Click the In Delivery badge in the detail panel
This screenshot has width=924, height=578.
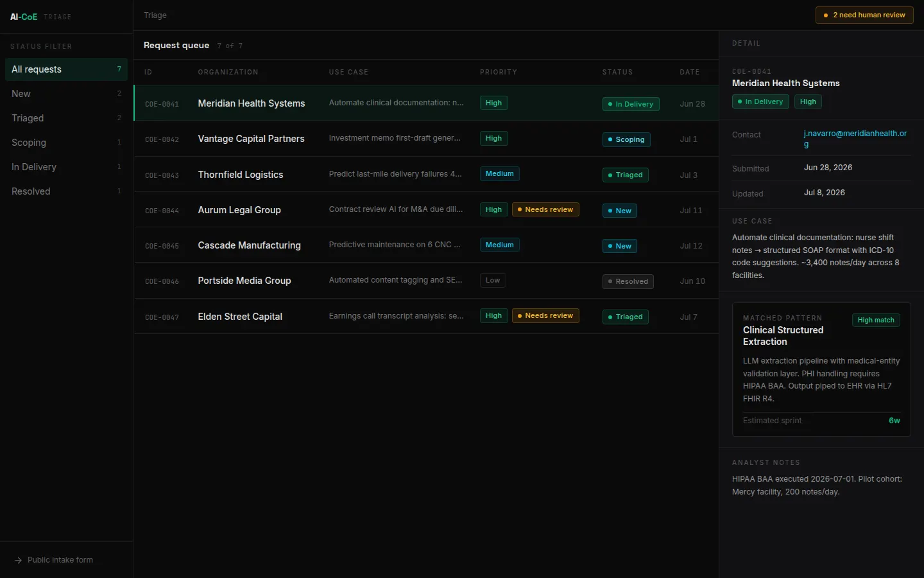[x=760, y=101]
